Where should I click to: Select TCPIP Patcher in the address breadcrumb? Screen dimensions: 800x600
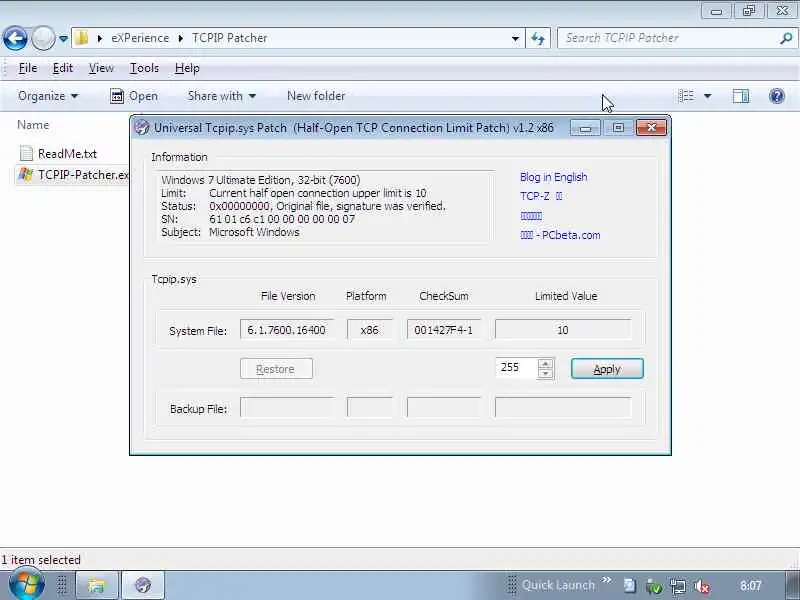[229, 38]
